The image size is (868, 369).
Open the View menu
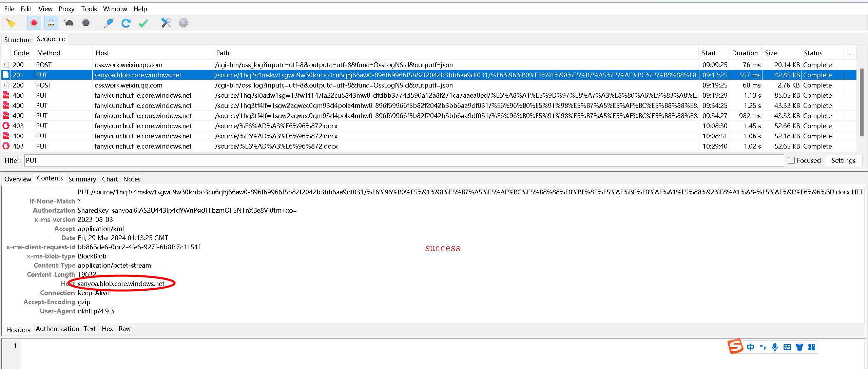pyautogui.click(x=45, y=9)
